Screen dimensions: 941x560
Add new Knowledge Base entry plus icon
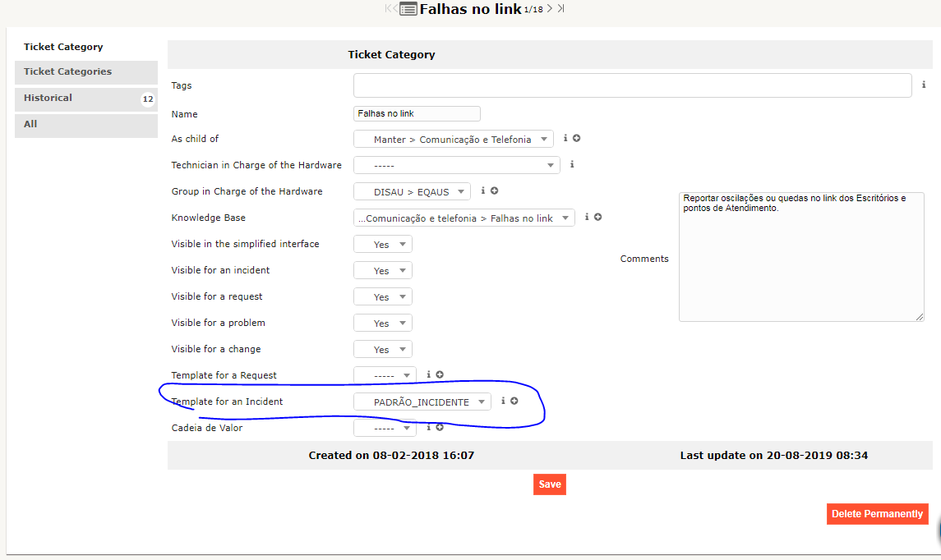pyautogui.click(x=598, y=218)
